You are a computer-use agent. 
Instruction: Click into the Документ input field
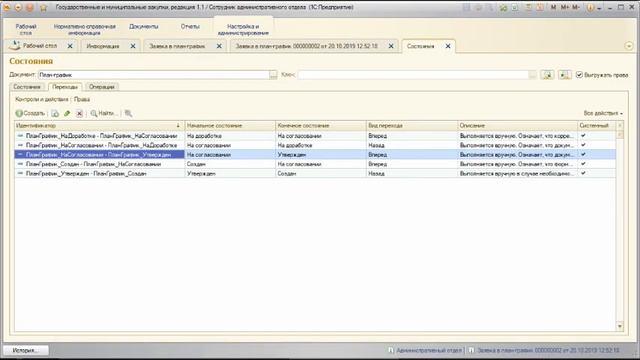coord(154,75)
